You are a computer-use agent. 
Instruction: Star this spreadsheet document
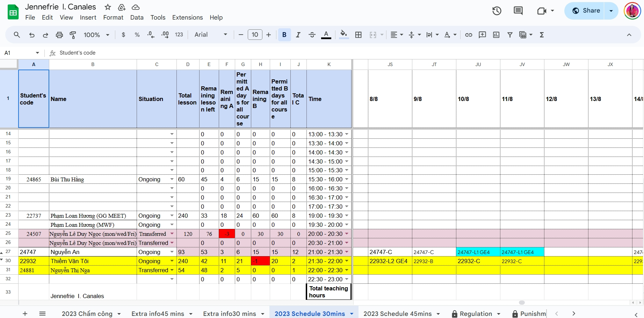(x=108, y=7)
